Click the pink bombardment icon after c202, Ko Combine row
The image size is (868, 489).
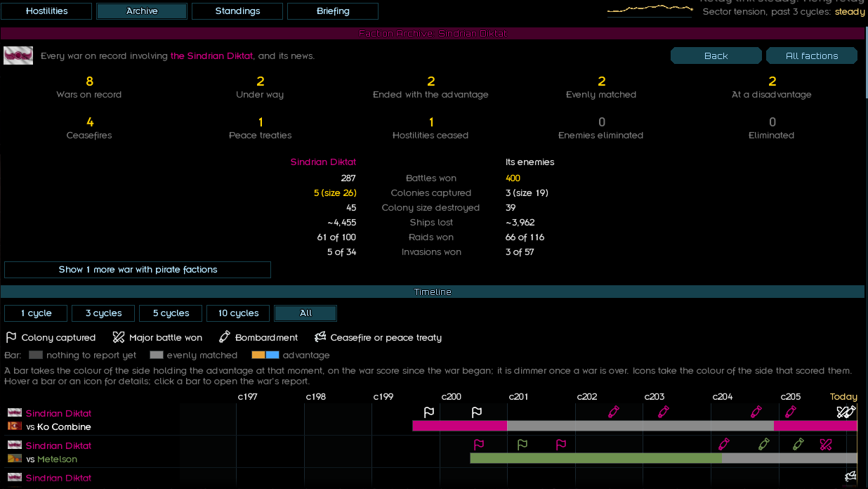coord(614,412)
